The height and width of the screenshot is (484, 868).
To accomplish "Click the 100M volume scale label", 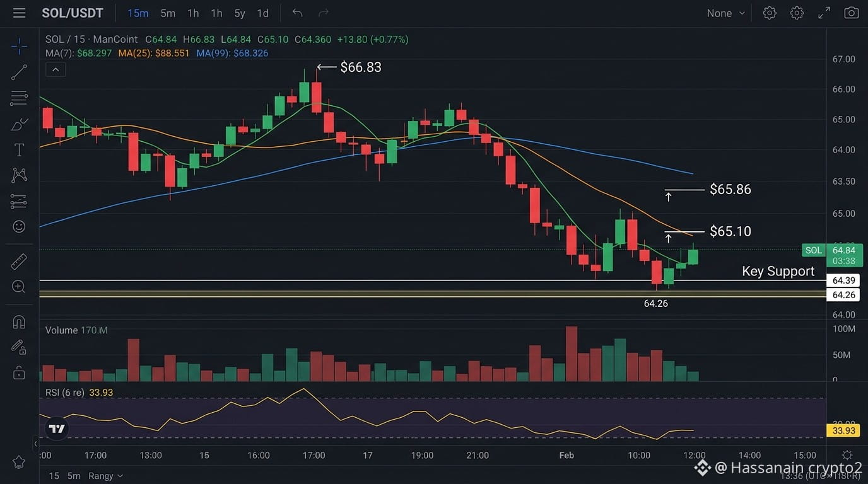I will pos(844,329).
